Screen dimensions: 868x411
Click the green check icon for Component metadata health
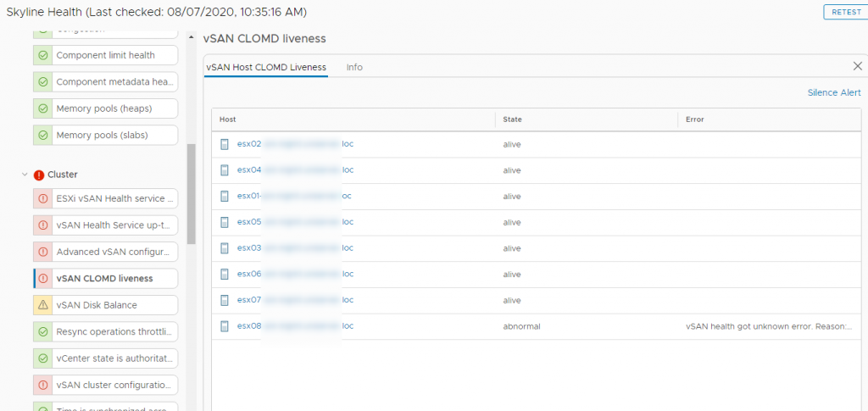pos(42,82)
